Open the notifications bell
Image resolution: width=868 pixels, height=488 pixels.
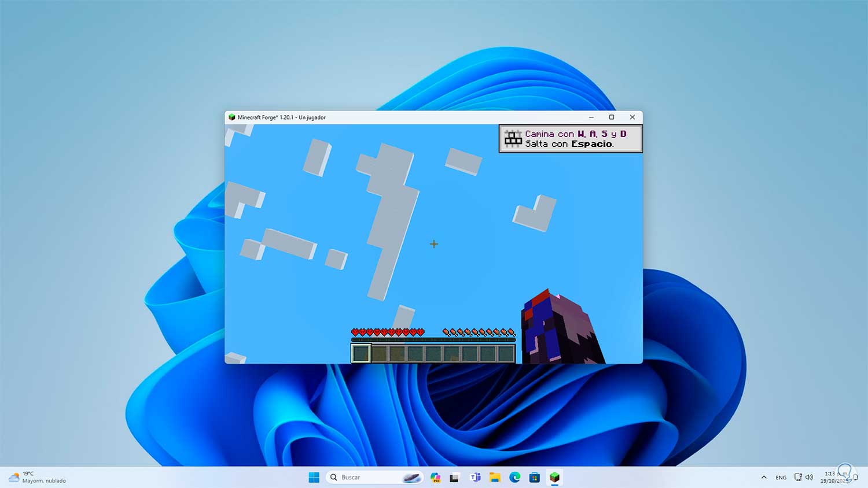coord(855,478)
